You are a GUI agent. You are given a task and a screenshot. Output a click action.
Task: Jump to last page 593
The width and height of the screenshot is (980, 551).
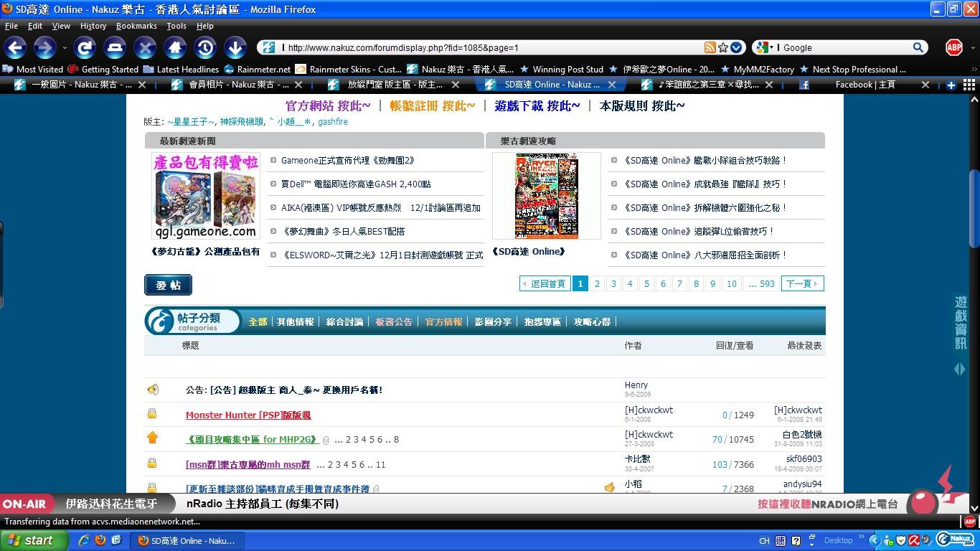(761, 283)
